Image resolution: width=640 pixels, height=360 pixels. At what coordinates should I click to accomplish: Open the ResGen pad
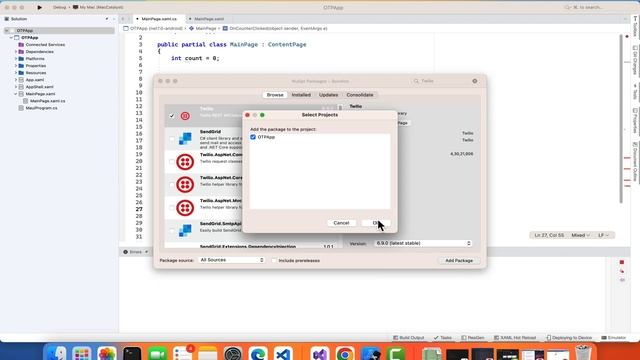(473, 338)
